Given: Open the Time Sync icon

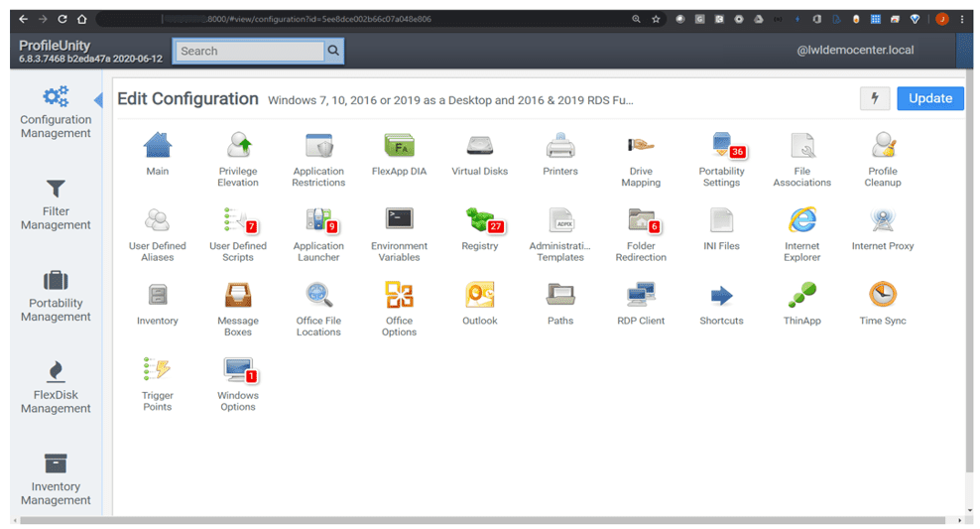Looking at the screenshot, I should coord(882,295).
